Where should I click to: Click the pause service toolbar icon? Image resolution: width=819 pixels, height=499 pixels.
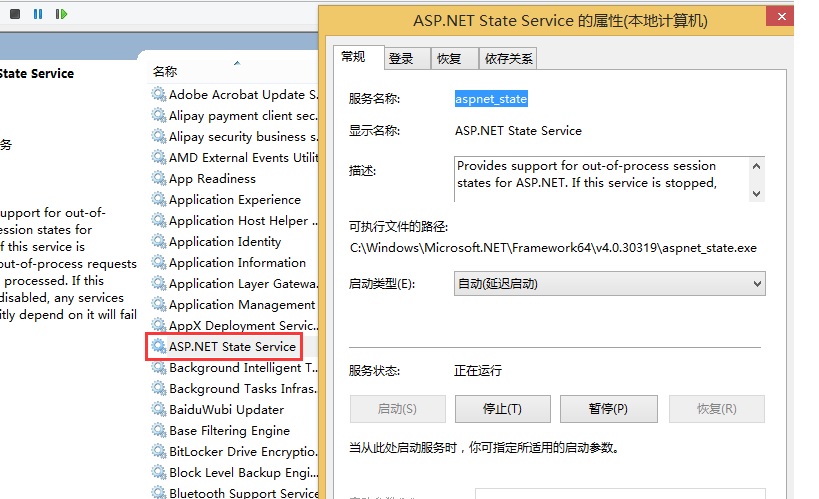point(38,14)
